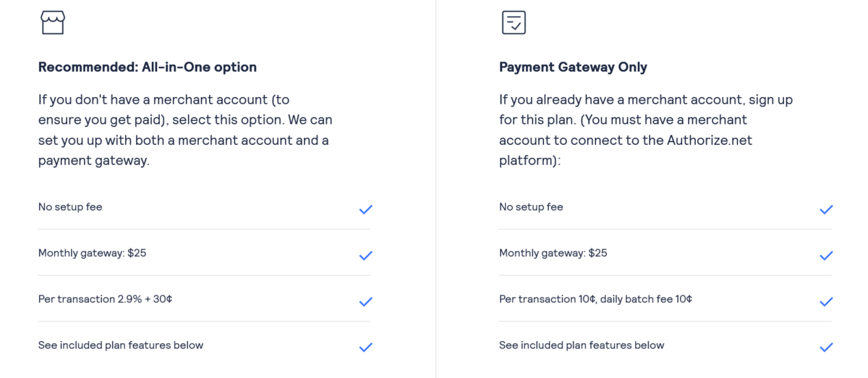868x378 pixels.
Task: Click the storefront icon above All-in-One option
Action: 53,22
